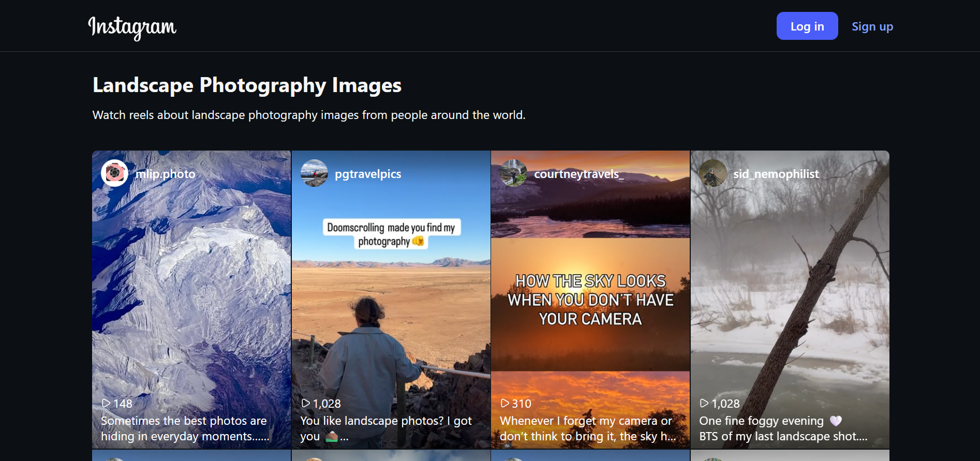Click the Log in button
The height and width of the screenshot is (461, 980).
(807, 26)
